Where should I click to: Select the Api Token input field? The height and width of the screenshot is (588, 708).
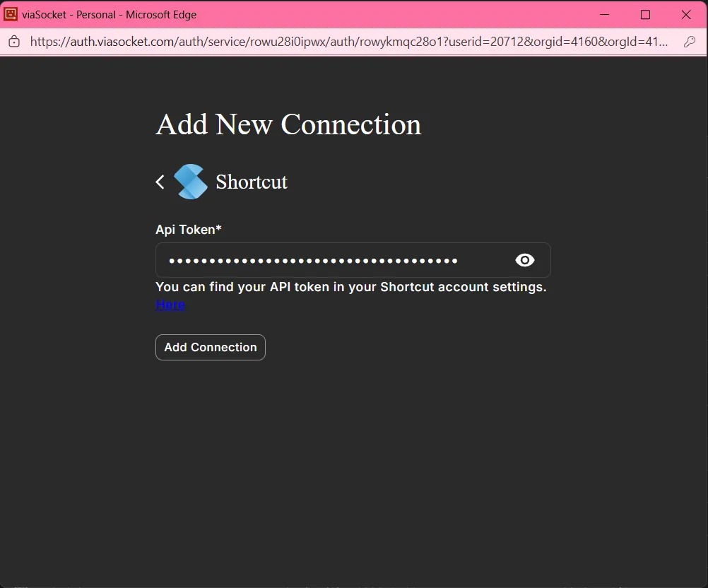[x=318, y=260]
